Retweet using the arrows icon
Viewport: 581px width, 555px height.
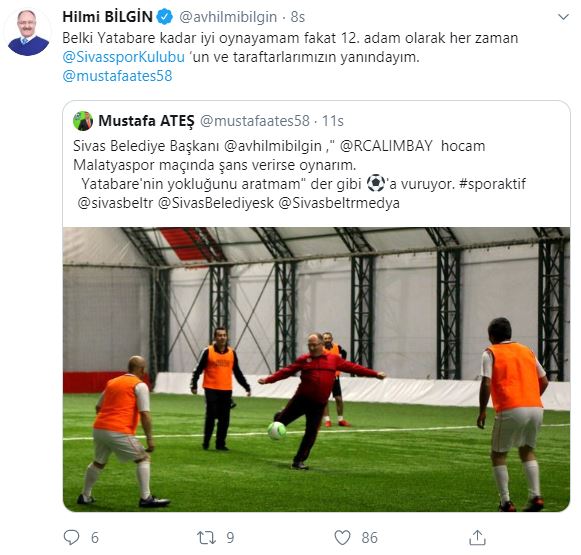[x=206, y=538]
